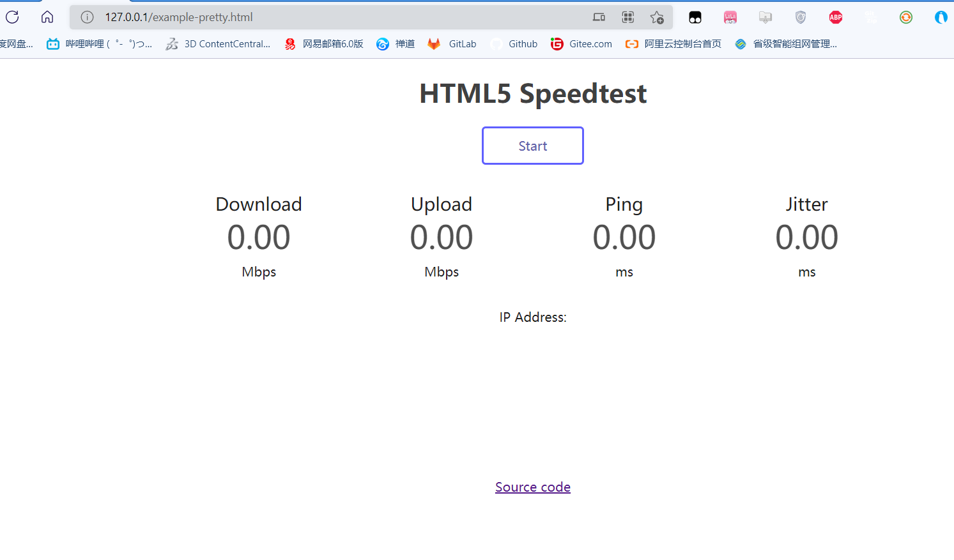Image resolution: width=954 pixels, height=560 pixels.
Task: Click the HTML5 Speedtest heading
Action: point(533,94)
